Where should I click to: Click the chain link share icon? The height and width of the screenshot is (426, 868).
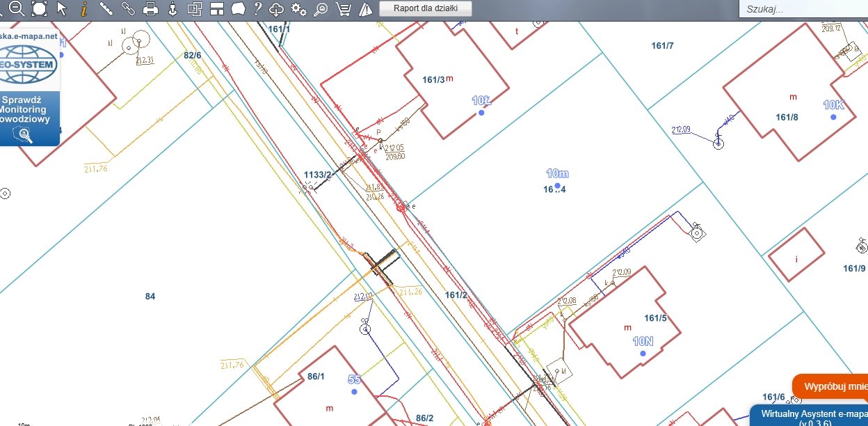point(128,8)
